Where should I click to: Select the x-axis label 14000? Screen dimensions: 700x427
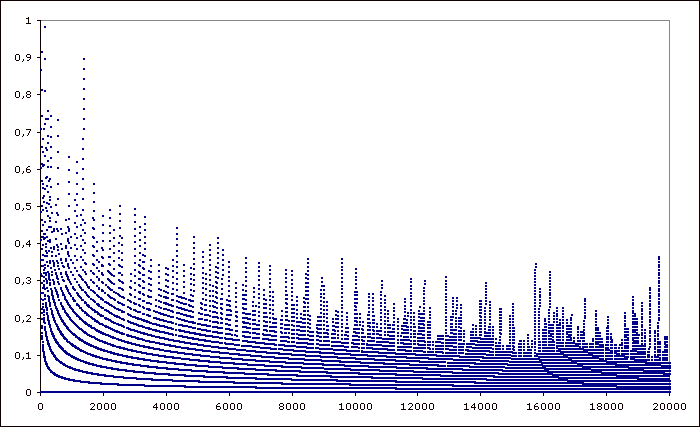(480, 406)
